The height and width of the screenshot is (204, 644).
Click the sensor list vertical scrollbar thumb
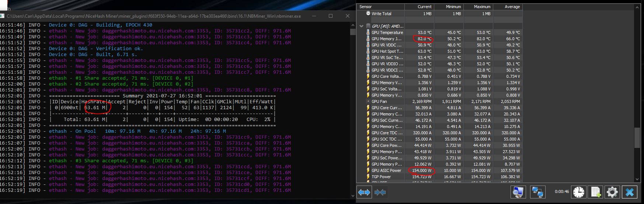pos(638,138)
